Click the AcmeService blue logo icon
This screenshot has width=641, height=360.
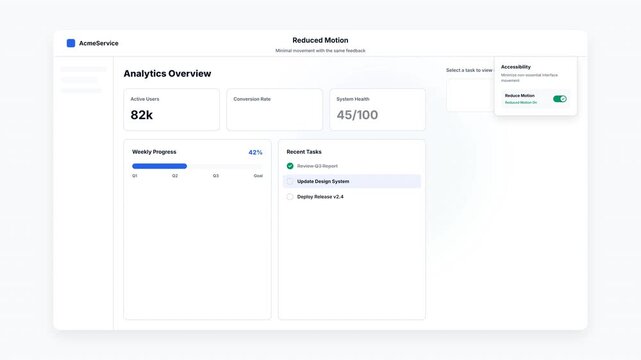coord(71,43)
